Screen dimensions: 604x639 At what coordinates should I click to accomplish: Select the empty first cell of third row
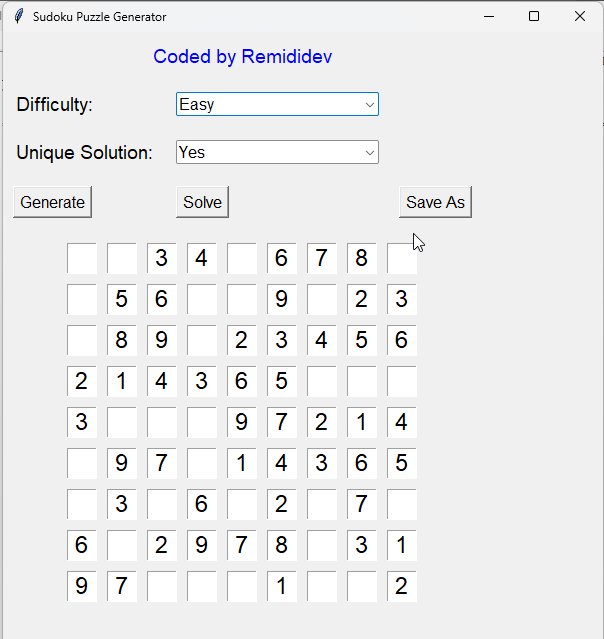pyautogui.click(x=82, y=340)
